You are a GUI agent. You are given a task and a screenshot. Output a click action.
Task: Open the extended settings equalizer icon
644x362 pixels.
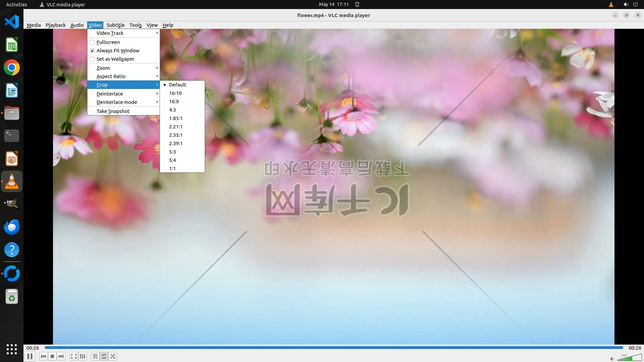83,356
